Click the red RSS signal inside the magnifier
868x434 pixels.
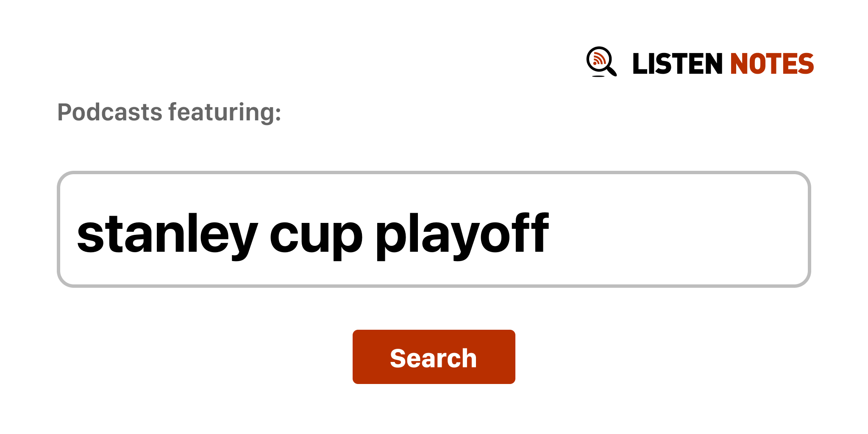click(598, 58)
